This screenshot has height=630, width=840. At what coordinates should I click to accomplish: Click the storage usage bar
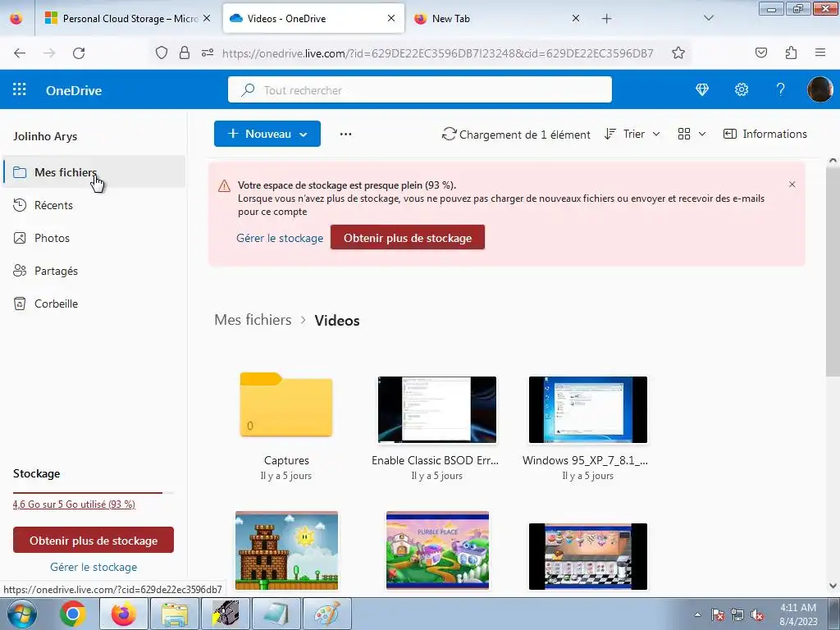pos(94,492)
